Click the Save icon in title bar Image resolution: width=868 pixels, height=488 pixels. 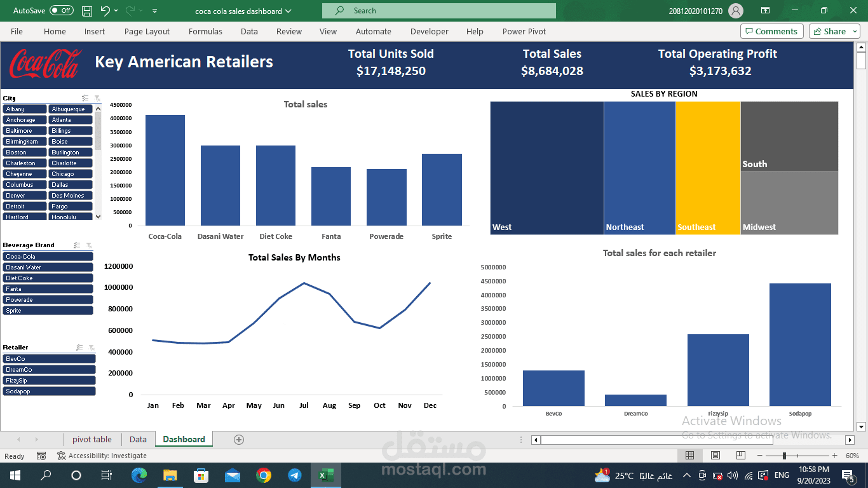[87, 11]
